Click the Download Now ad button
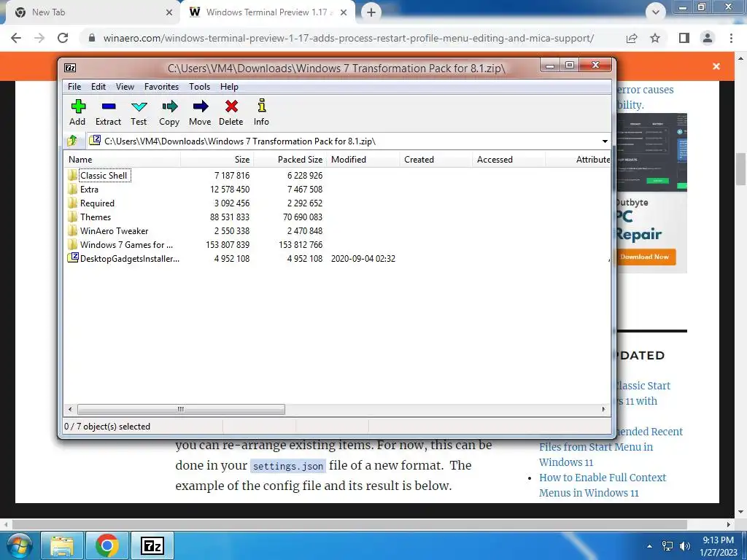Screen dimensions: 747x560 coord(645,257)
